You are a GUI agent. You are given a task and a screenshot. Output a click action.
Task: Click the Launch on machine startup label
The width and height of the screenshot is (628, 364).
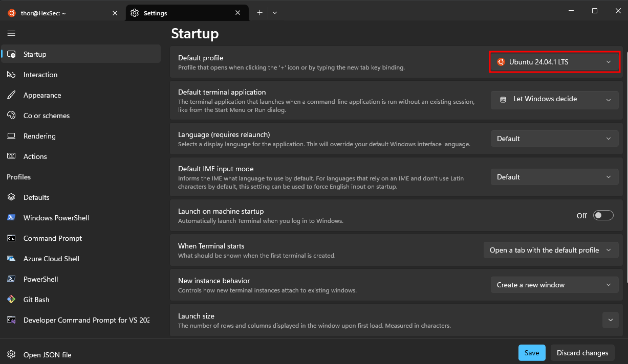221,211
